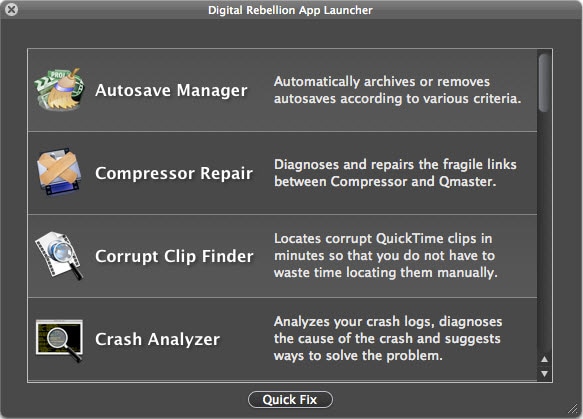Click the crash logs description text

(388, 338)
